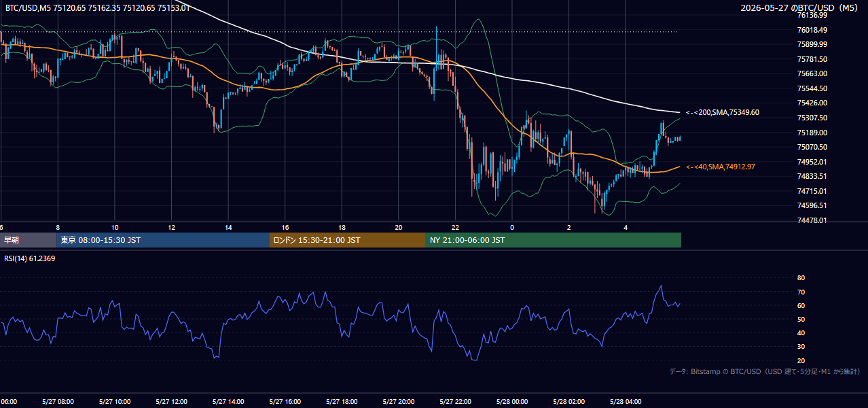Click the chart hour label 0 under the candles
The image size is (868, 408).
click(x=512, y=227)
